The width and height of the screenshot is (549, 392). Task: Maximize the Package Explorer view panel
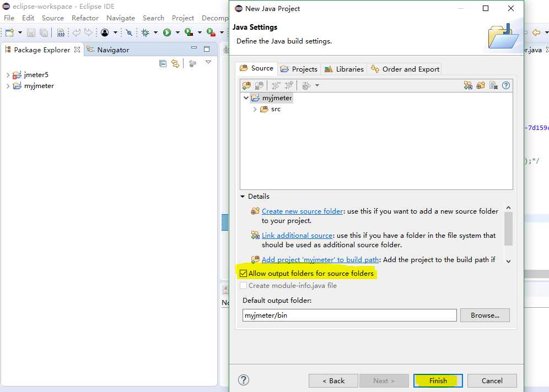tap(207, 48)
